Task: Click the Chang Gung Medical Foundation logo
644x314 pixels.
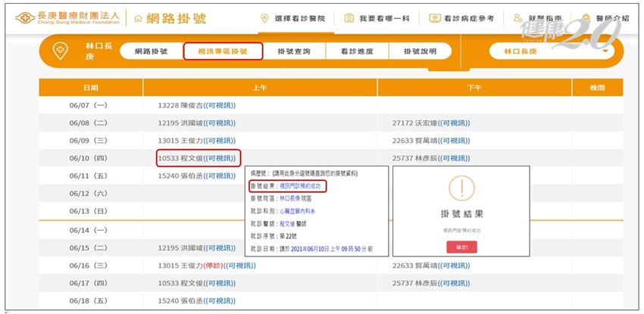Action: pos(68,17)
